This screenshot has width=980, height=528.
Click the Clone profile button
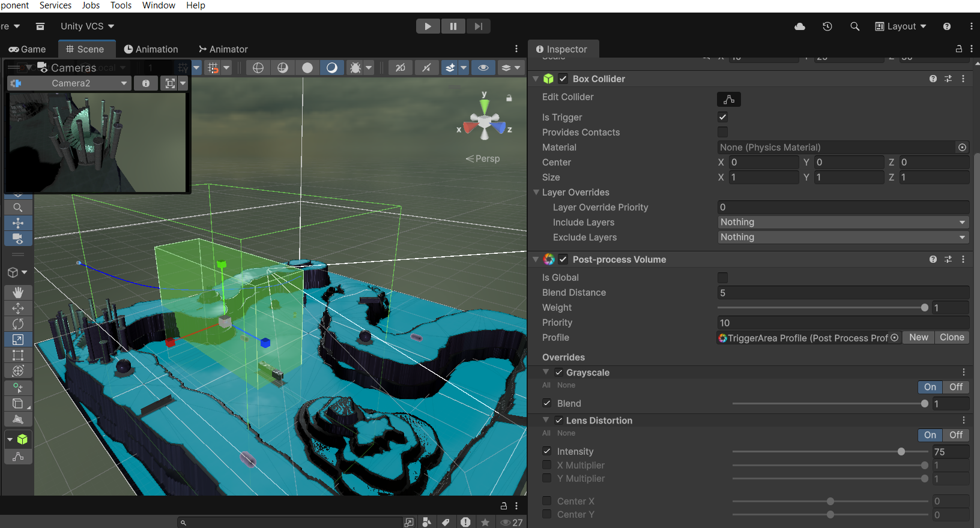pos(952,338)
